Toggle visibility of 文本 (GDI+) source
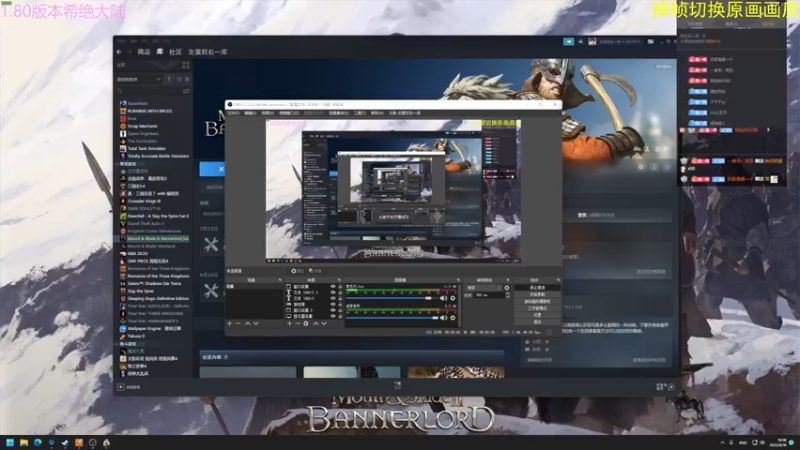Viewport: 800px width, 450px height. 333,298
